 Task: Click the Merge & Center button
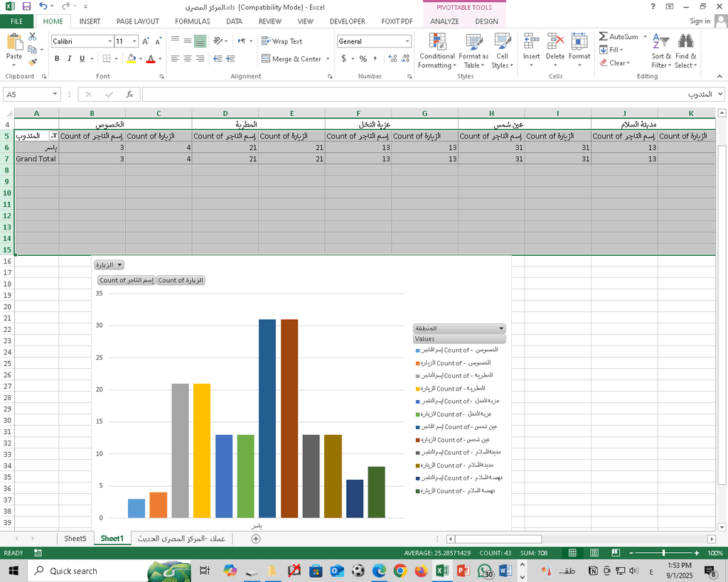(291, 59)
